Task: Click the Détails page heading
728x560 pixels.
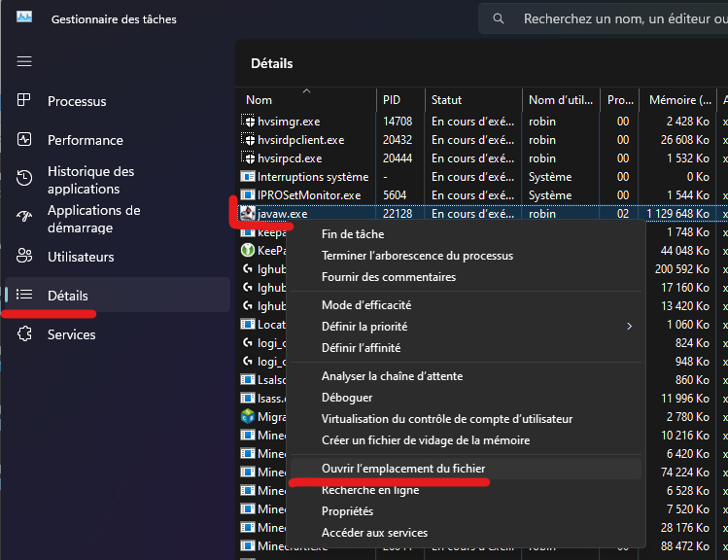Action: [x=271, y=63]
